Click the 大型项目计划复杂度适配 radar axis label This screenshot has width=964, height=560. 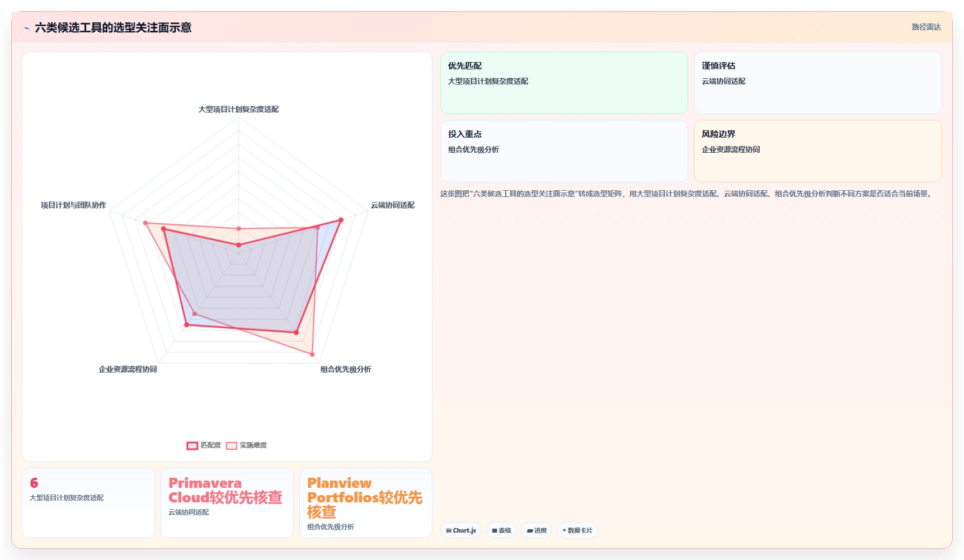pos(238,109)
